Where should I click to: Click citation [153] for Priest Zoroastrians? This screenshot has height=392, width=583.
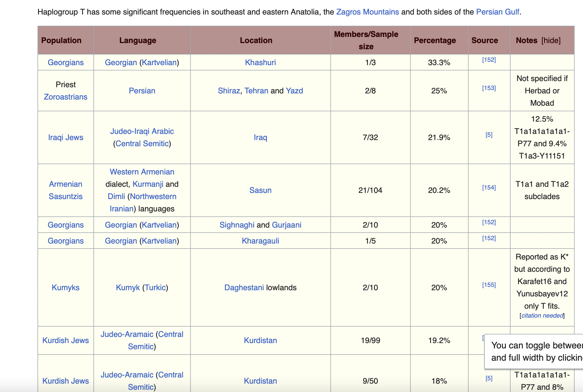[489, 88]
